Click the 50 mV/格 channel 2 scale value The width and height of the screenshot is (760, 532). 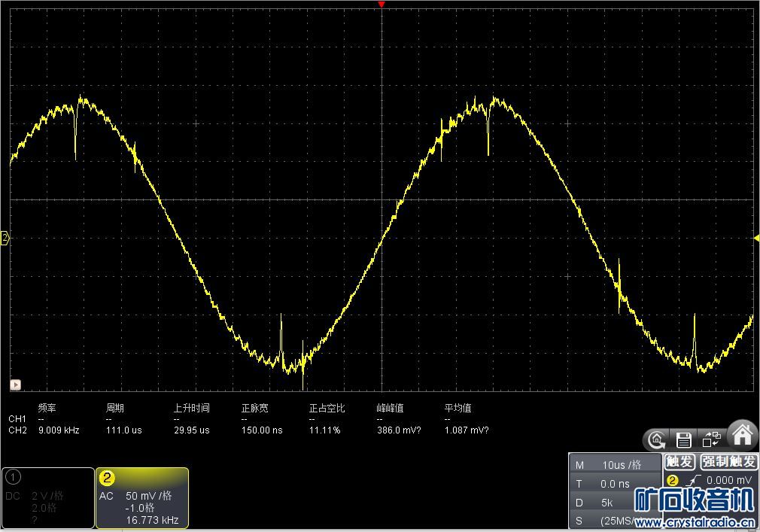point(149,496)
